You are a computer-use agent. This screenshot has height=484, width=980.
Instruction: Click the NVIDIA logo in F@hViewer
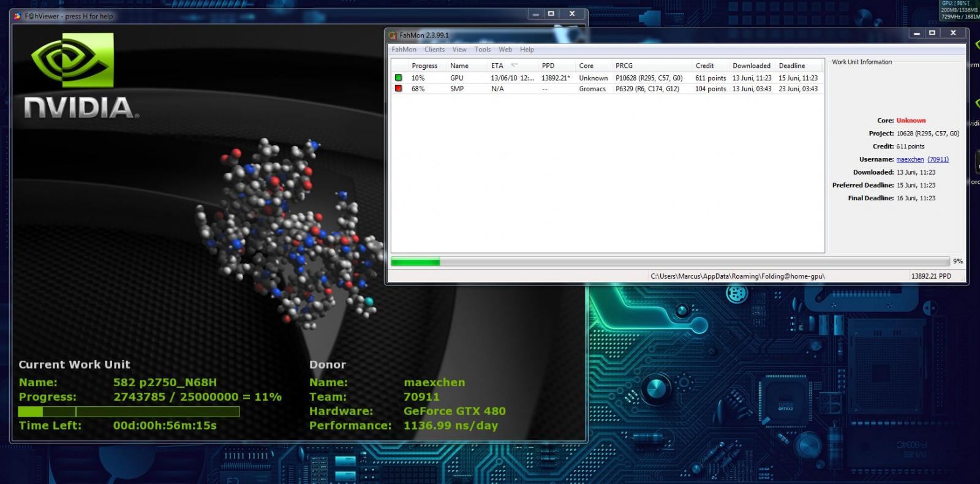pos(81,75)
